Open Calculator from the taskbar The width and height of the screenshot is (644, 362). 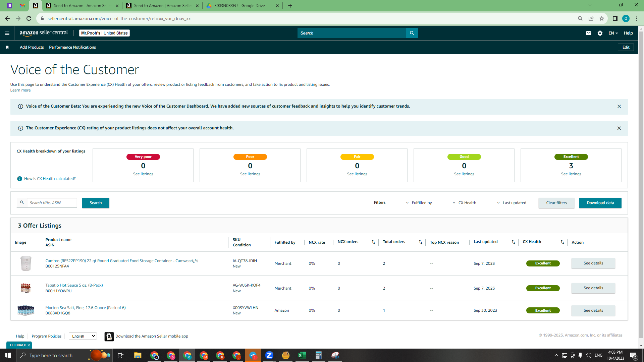tap(319, 355)
